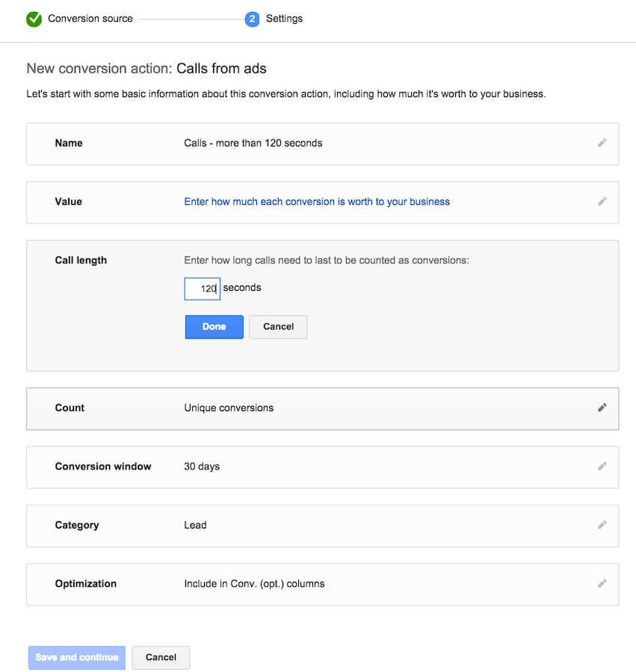Click the pencil edit icon for Count

tap(602, 408)
